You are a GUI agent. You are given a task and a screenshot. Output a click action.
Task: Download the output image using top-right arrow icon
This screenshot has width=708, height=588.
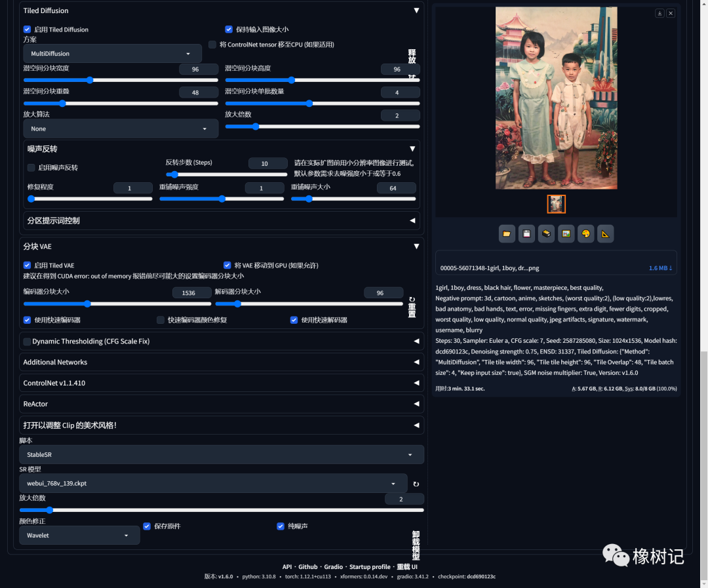pos(659,13)
